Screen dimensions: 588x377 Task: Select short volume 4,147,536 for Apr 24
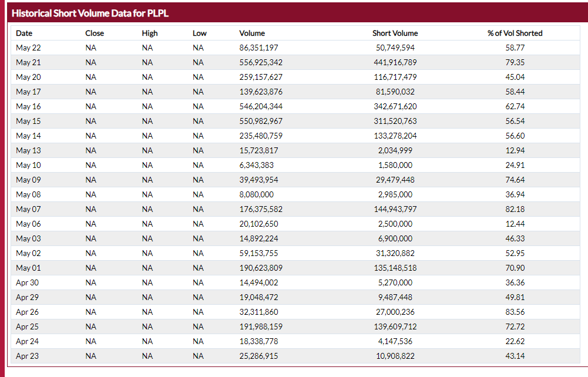click(395, 341)
